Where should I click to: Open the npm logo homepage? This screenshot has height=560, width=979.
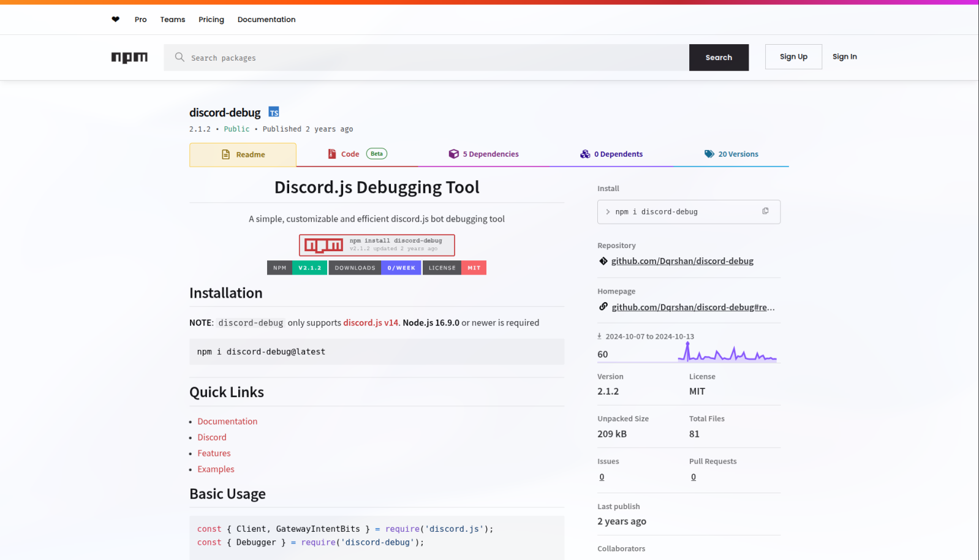click(129, 57)
